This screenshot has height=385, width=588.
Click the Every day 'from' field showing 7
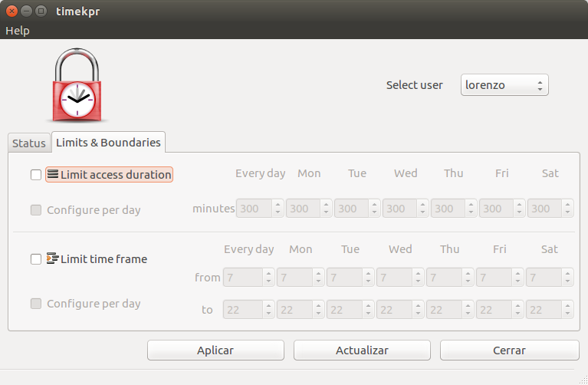pos(243,278)
